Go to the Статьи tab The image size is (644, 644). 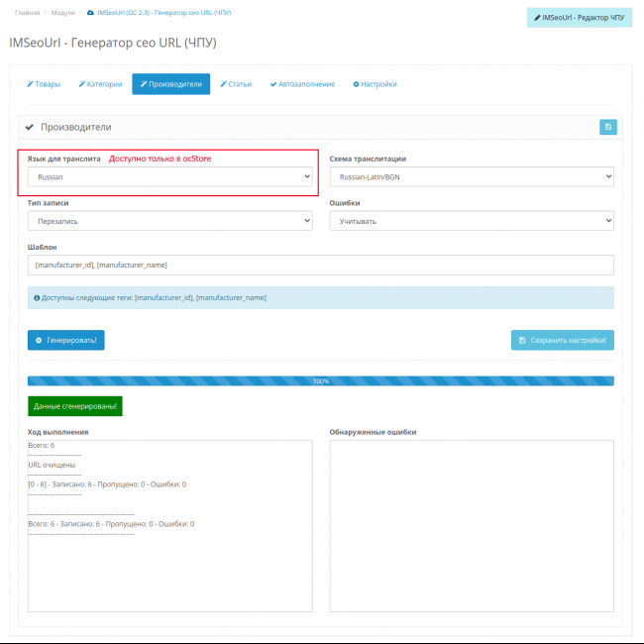point(236,84)
